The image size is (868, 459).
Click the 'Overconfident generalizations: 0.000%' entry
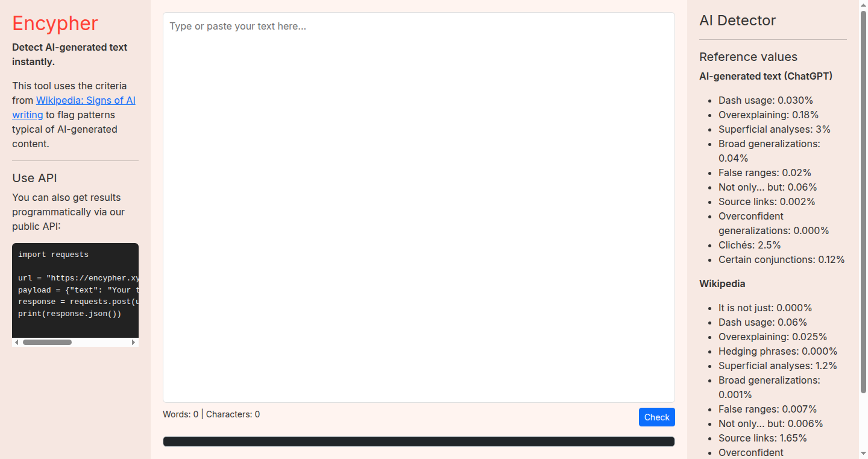[774, 223]
